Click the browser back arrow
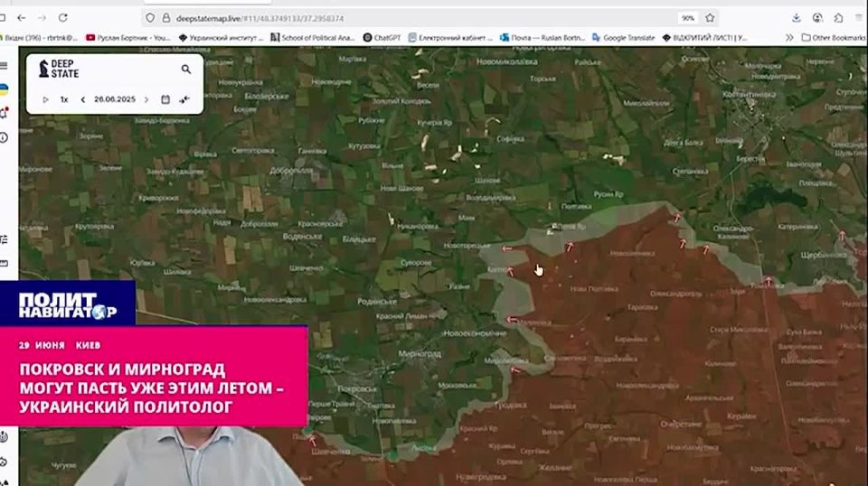 pyautogui.click(x=21, y=17)
